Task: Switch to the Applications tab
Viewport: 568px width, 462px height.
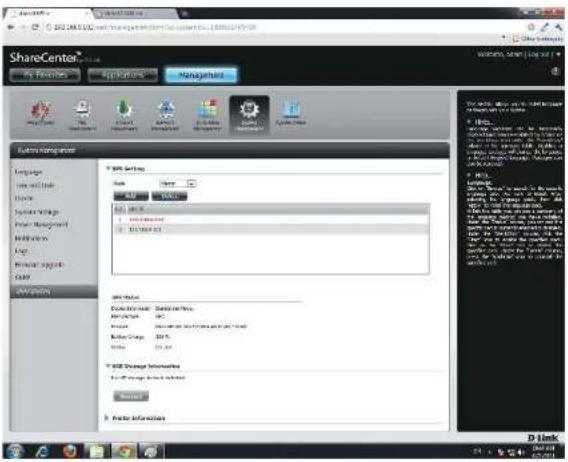Action: [123, 75]
